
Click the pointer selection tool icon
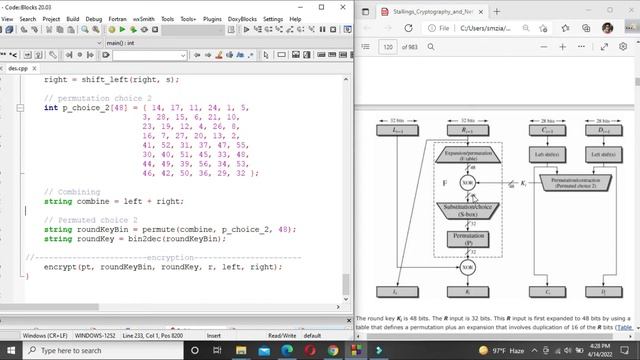266,55
